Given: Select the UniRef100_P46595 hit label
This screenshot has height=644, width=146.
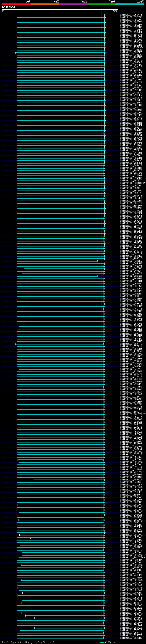Looking at the screenshot, I should coord(131,359).
